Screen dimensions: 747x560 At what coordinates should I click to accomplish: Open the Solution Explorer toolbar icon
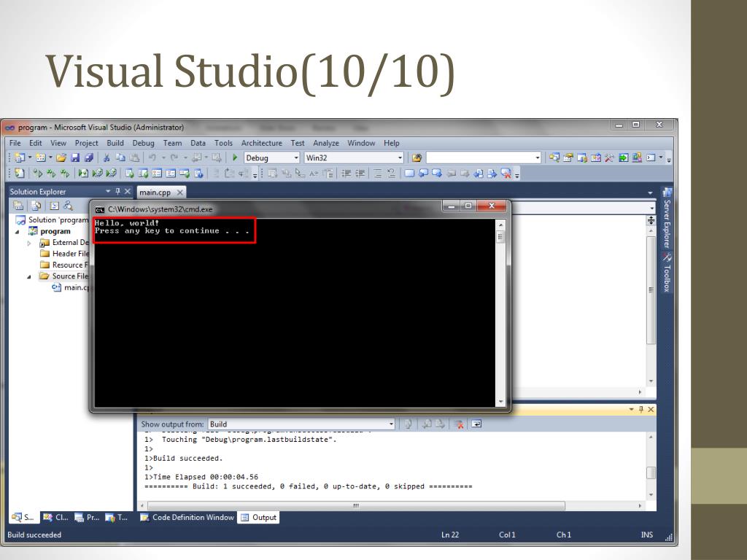[554, 157]
